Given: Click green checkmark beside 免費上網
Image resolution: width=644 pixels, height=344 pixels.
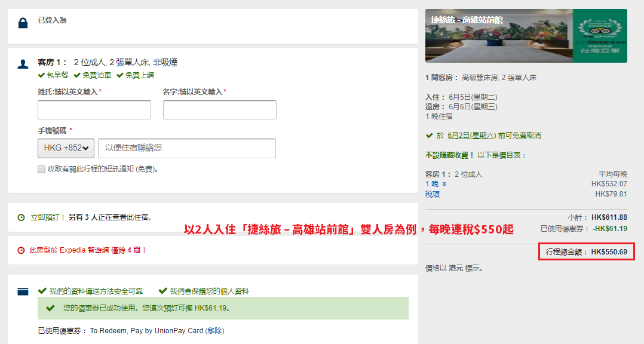Looking at the screenshot, I should (120, 75).
